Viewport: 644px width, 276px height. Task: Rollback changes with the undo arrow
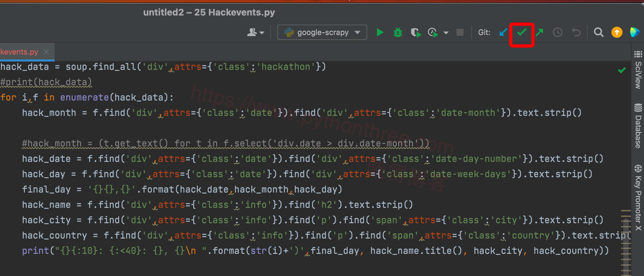[576, 32]
